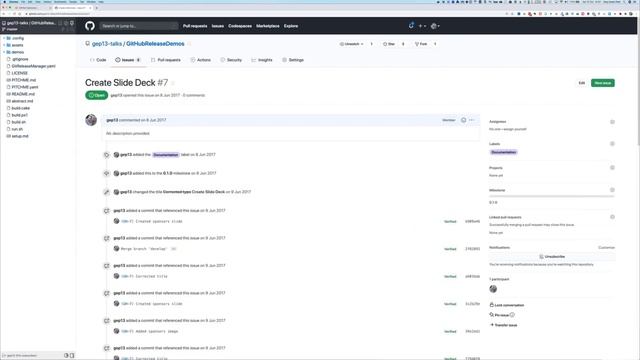Viewport: 640px width, 360px height.
Task: Switch to the repository Issues tab
Action: pos(128,60)
